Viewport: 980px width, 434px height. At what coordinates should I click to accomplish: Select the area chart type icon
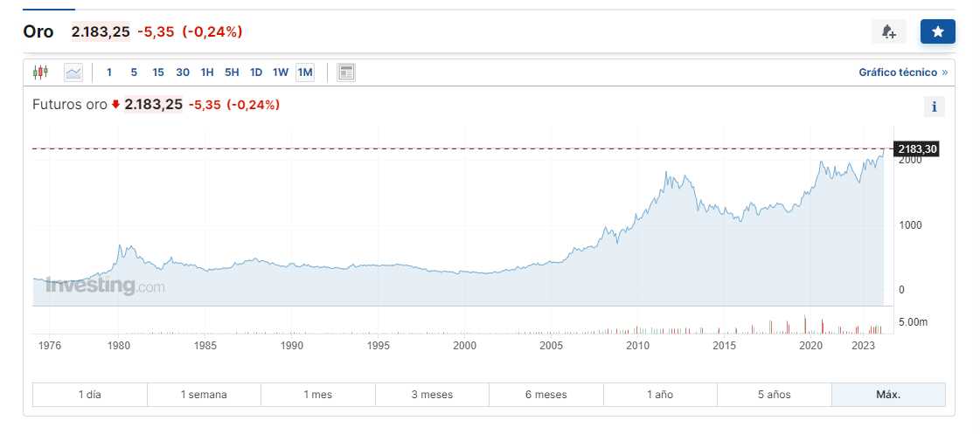(x=73, y=72)
